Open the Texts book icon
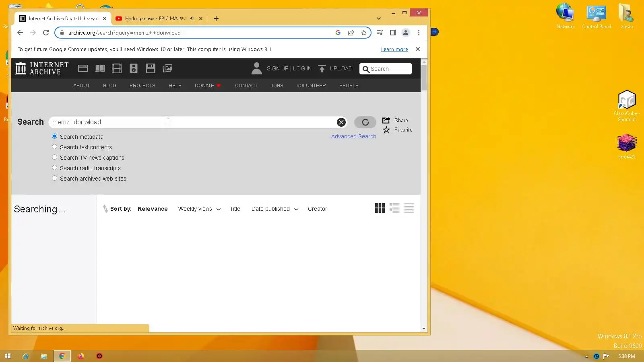Viewport: 644px width, 362px height. tap(100, 68)
